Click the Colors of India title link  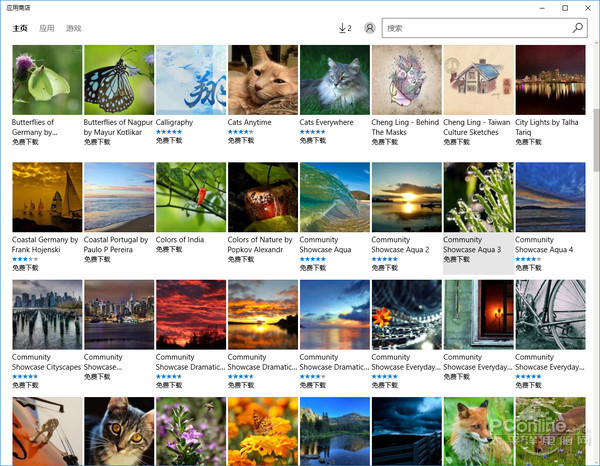click(180, 240)
